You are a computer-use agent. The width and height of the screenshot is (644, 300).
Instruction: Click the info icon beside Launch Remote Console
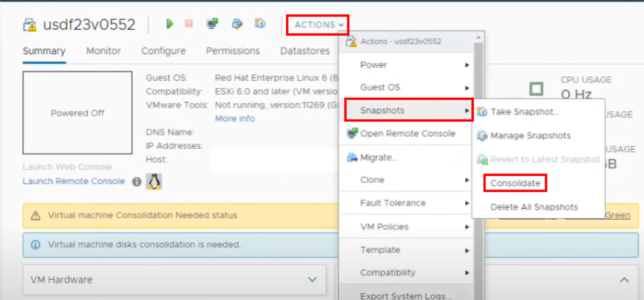pyautogui.click(x=136, y=181)
